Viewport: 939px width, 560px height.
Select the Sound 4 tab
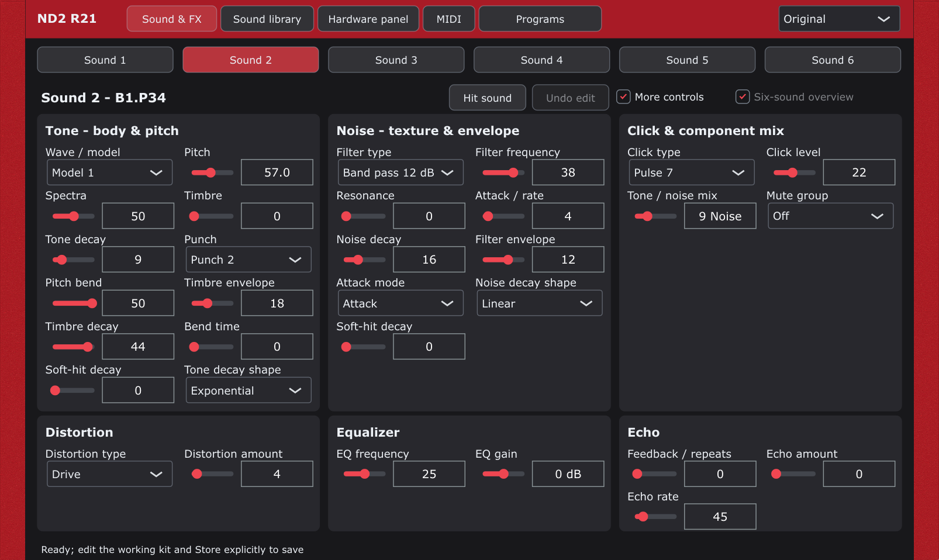[542, 60]
